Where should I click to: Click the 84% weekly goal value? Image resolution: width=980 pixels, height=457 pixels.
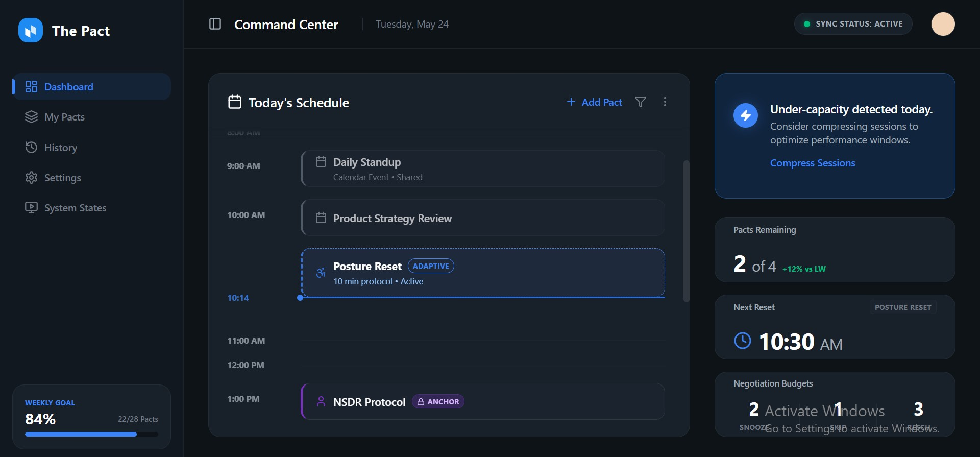[x=40, y=419]
